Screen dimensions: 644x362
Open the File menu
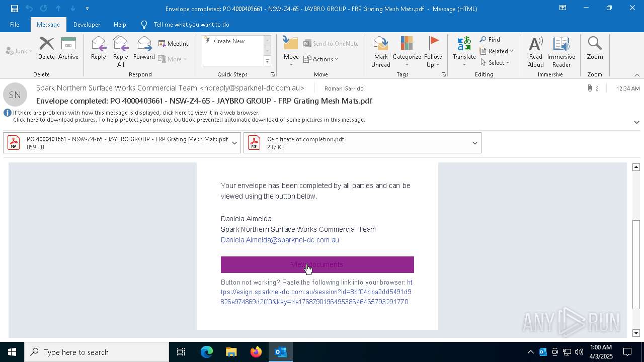click(15, 24)
